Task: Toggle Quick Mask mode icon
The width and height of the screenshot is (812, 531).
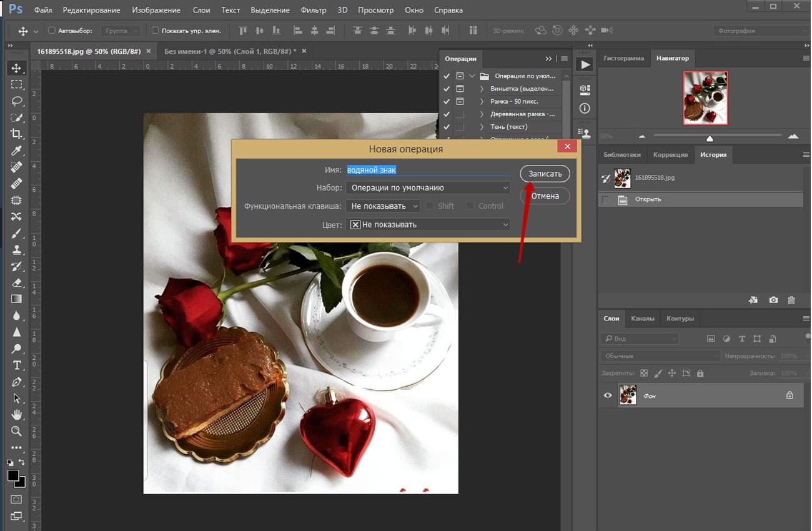Action: coord(16,499)
